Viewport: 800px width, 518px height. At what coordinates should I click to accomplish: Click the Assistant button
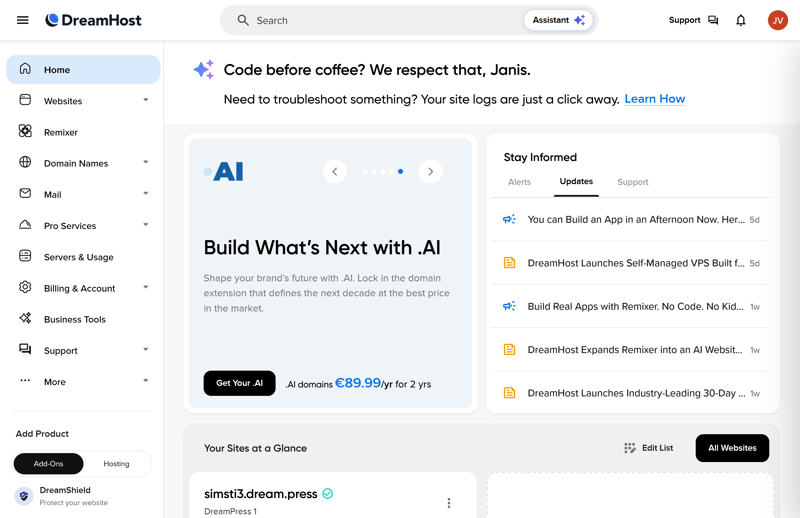pyautogui.click(x=558, y=20)
